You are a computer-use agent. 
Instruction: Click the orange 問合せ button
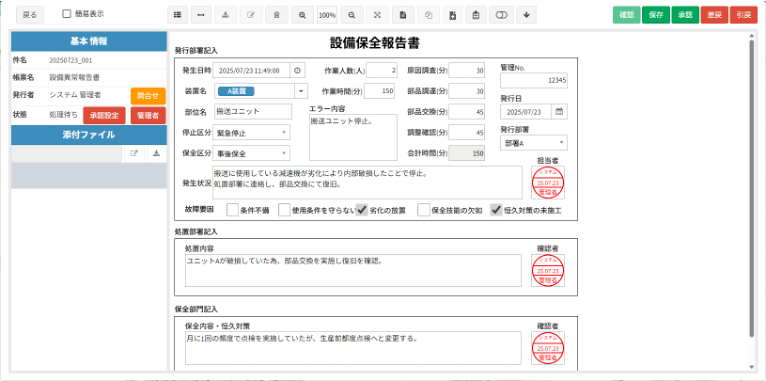(x=148, y=96)
